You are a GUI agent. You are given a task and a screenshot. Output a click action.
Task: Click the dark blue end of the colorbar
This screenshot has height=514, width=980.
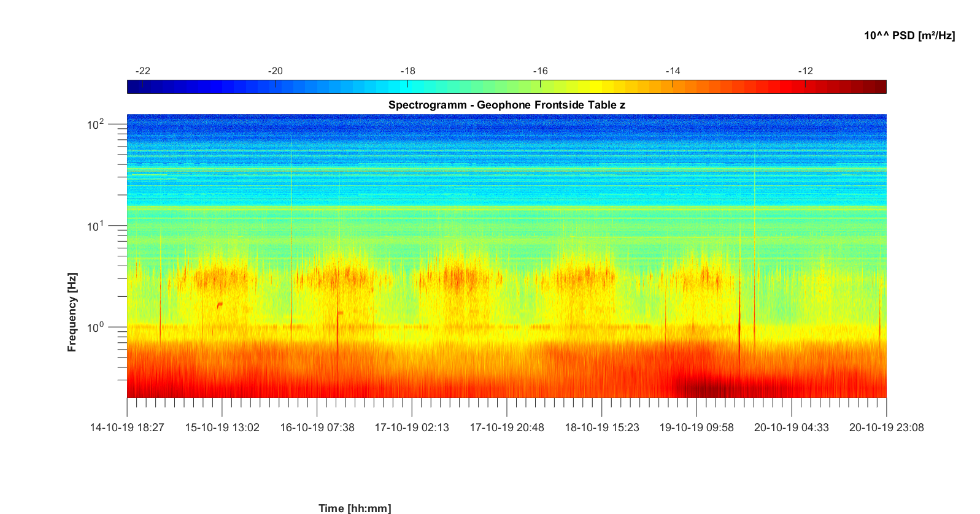pyautogui.click(x=133, y=87)
